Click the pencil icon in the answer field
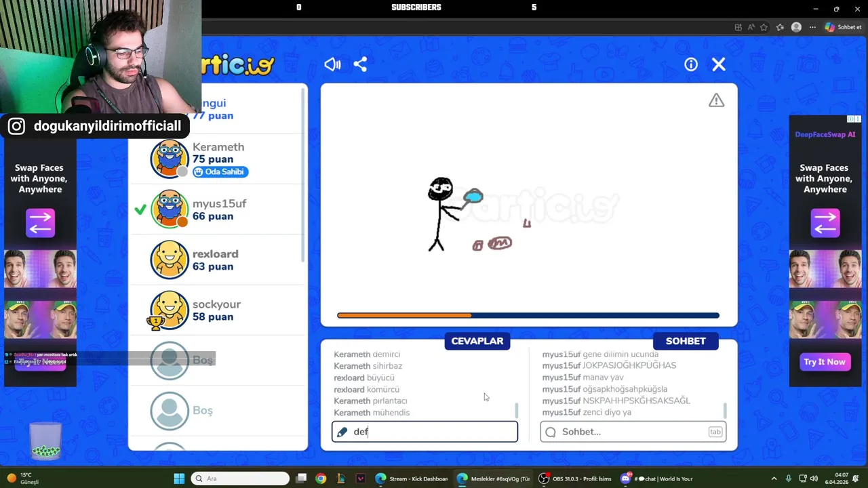The height and width of the screenshot is (488, 868). 342,432
